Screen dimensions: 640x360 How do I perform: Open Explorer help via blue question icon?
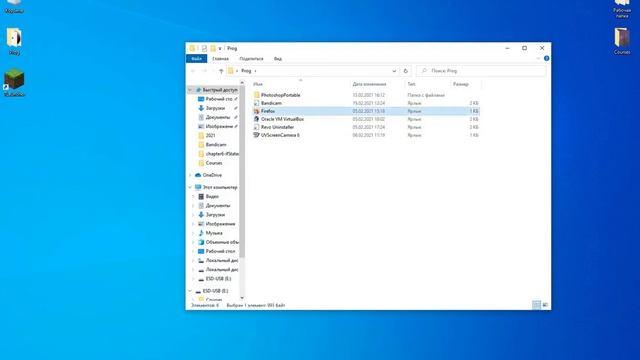[547, 58]
